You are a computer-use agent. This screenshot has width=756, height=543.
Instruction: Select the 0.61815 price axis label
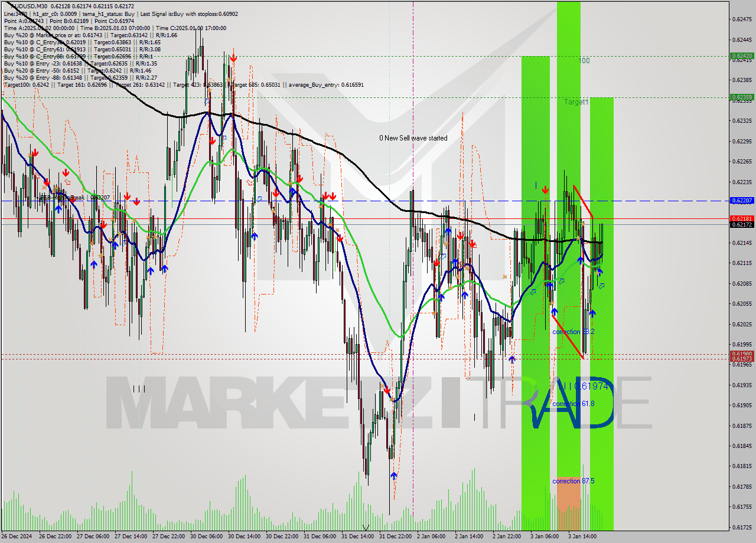click(742, 466)
